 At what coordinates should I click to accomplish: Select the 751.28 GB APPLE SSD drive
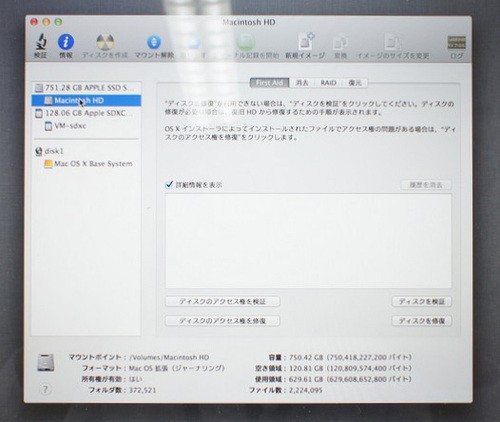(x=86, y=88)
